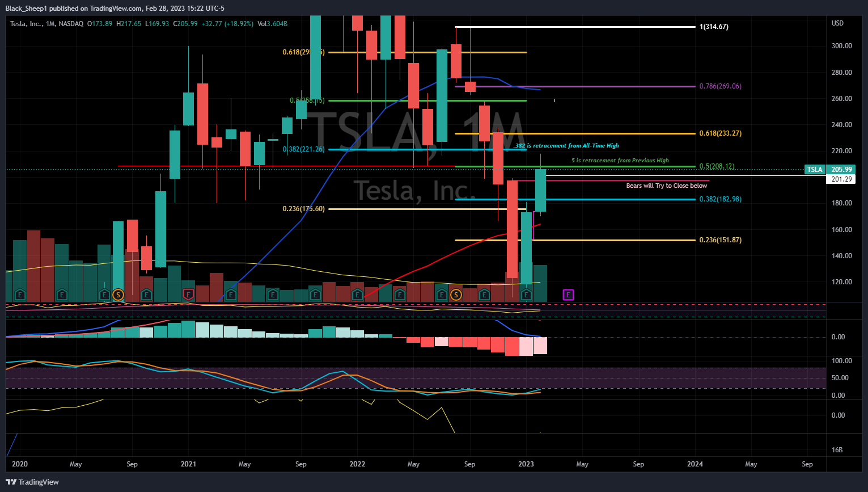Click the high value H217.65

click(129, 24)
